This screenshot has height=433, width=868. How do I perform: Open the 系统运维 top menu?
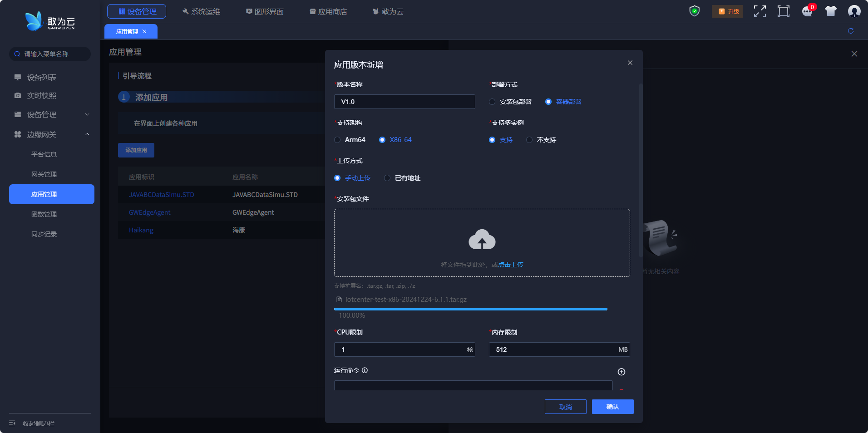pos(201,11)
